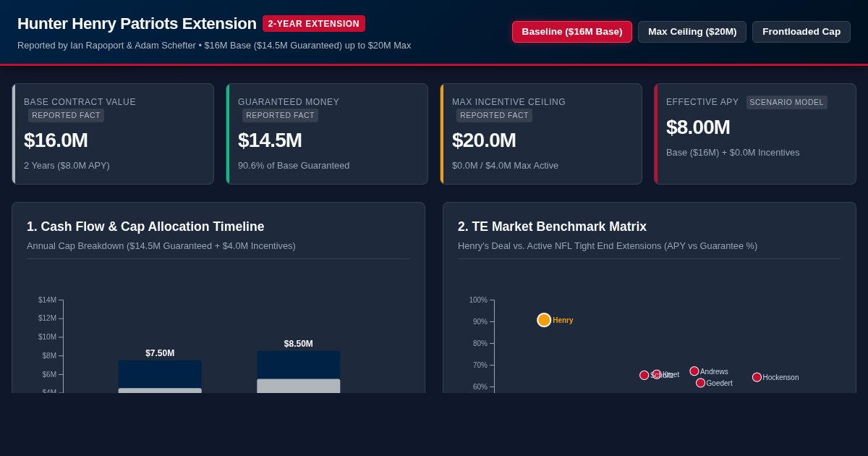
Task: Click the $14M axis label
Action: 47,300
